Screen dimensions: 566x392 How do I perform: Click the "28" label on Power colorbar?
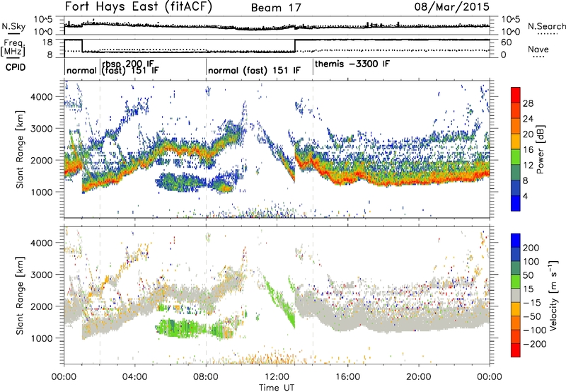[528, 103]
